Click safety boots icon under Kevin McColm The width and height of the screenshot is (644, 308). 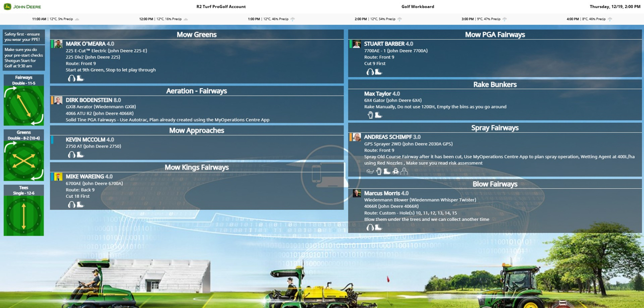click(x=80, y=155)
